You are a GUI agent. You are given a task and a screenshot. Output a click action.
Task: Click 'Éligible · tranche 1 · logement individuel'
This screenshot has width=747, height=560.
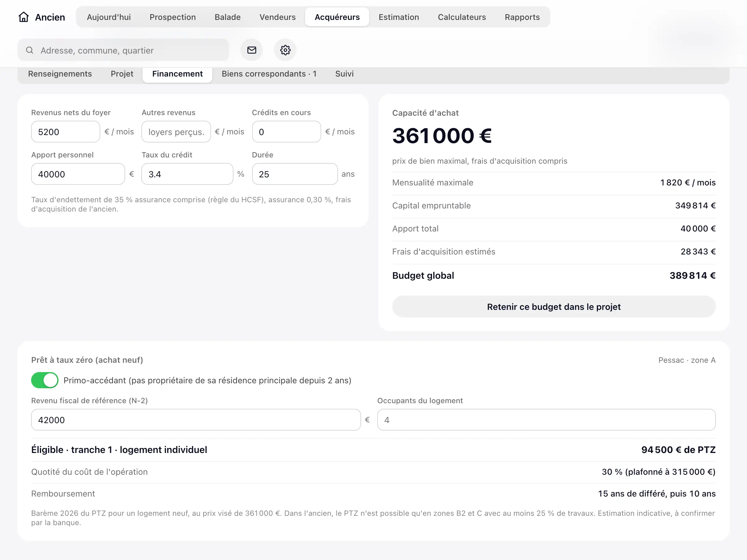pos(119,450)
